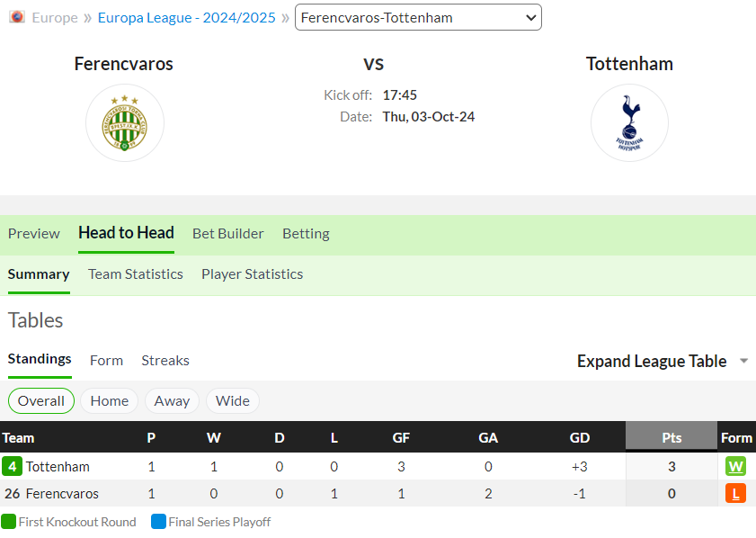
Task: Switch to the Player Statistics tab
Action: 252,274
